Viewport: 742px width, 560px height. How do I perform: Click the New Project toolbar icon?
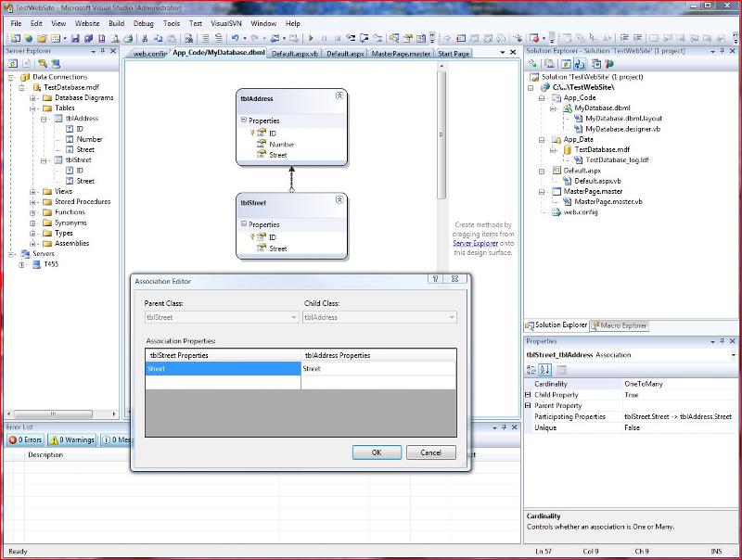[16, 38]
